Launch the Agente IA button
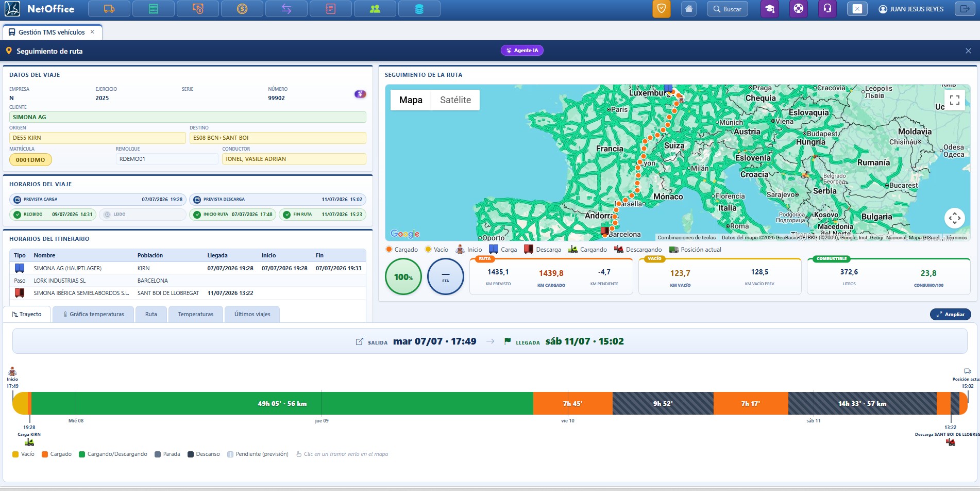Image resolution: width=980 pixels, height=491 pixels. [x=522, y=50]
